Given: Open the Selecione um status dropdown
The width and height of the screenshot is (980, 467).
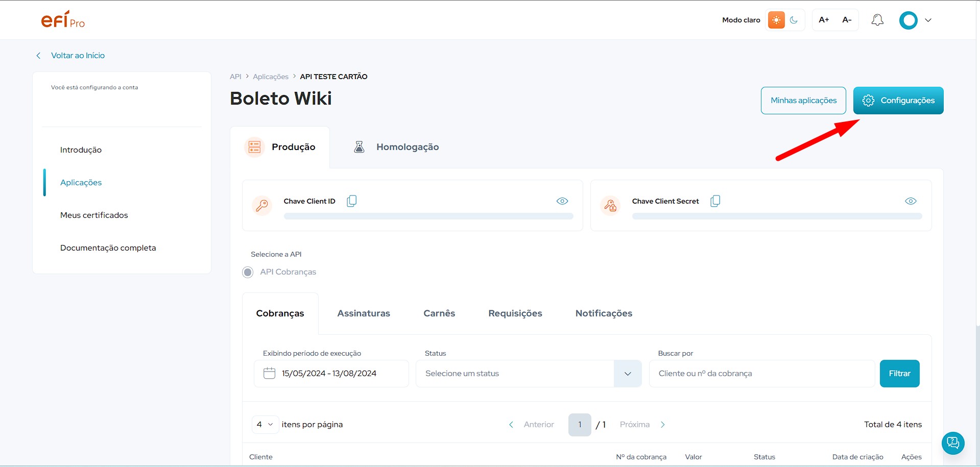Looking at the screenshot, I should pyautogui.click(x=529, y=374).
